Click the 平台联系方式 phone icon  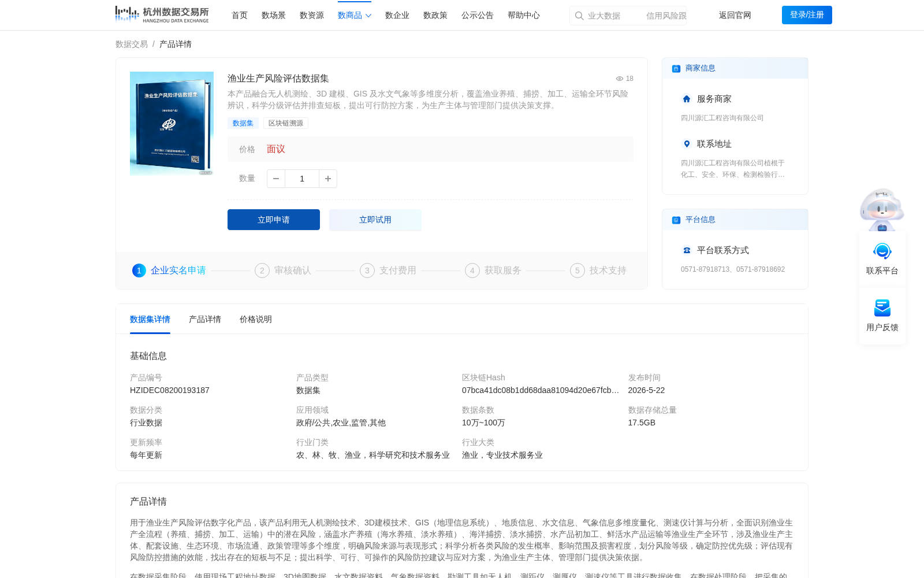coord(687,250)
